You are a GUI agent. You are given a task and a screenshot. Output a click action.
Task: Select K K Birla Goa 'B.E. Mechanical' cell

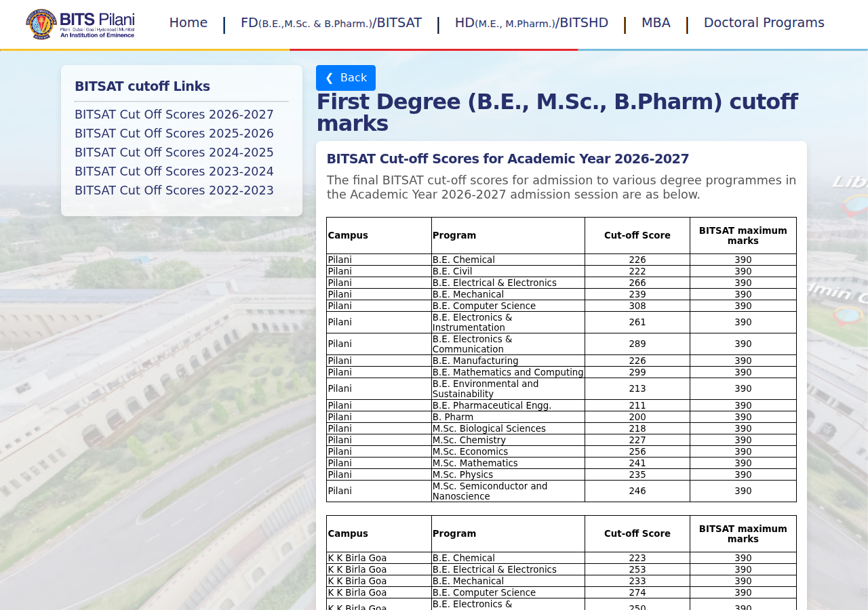click(x=508, y=581)
